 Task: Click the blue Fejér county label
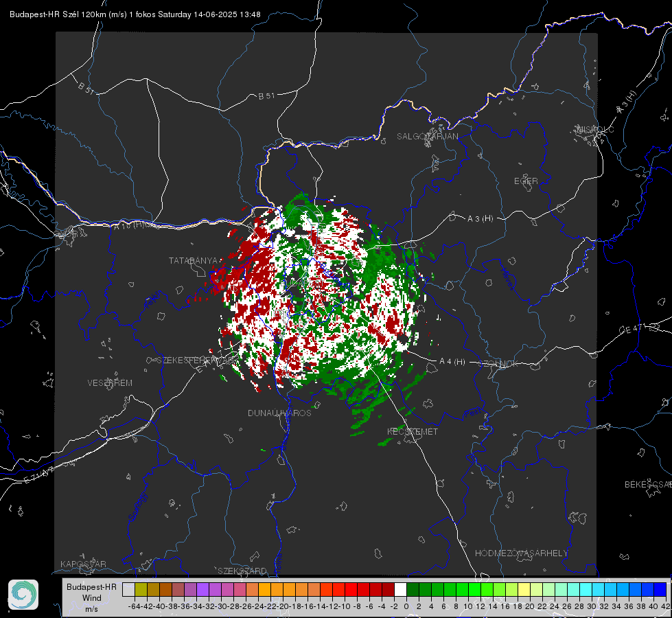[154, 300]
